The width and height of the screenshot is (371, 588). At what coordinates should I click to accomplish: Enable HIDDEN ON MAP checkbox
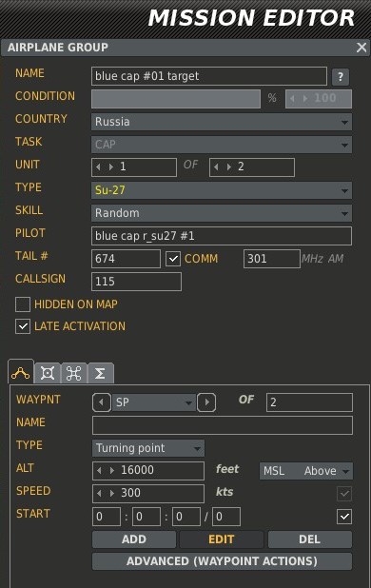tap(23, 304)
